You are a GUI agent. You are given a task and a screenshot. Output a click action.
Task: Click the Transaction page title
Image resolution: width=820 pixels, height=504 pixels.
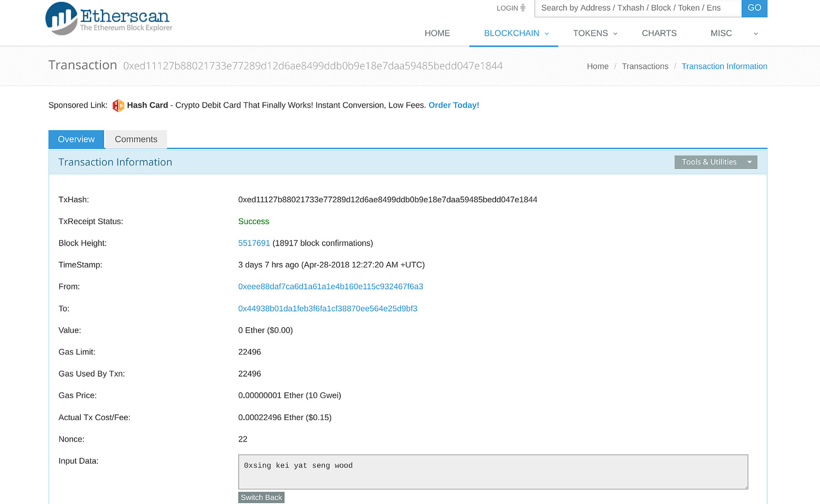pos(83,65)
